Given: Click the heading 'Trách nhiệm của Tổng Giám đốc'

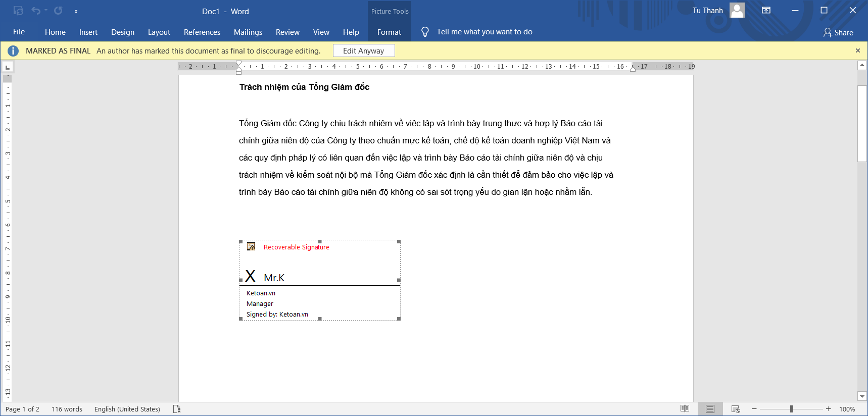Looking at the screenshot, I should pyautogui.click(x=304, y=87).
